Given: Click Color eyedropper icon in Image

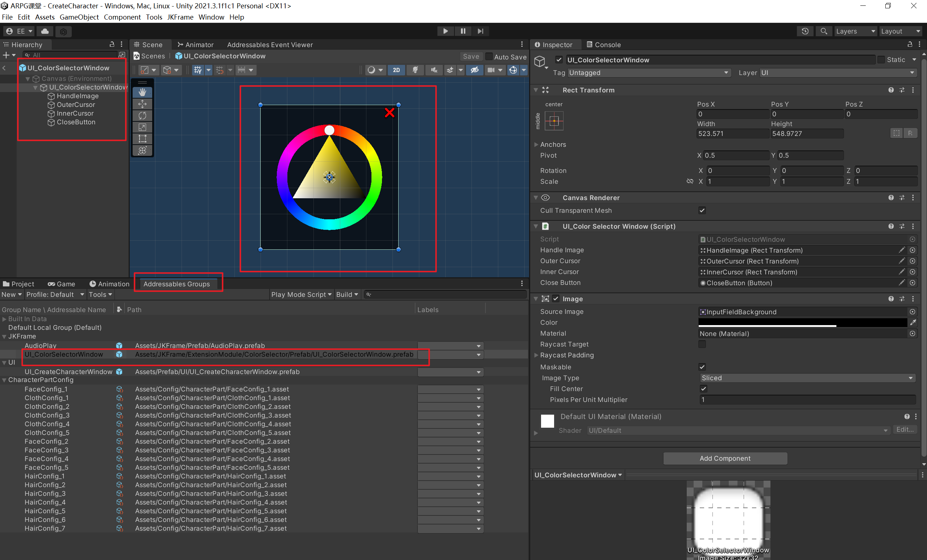Looking at the screenshot, I should [913, 323].
